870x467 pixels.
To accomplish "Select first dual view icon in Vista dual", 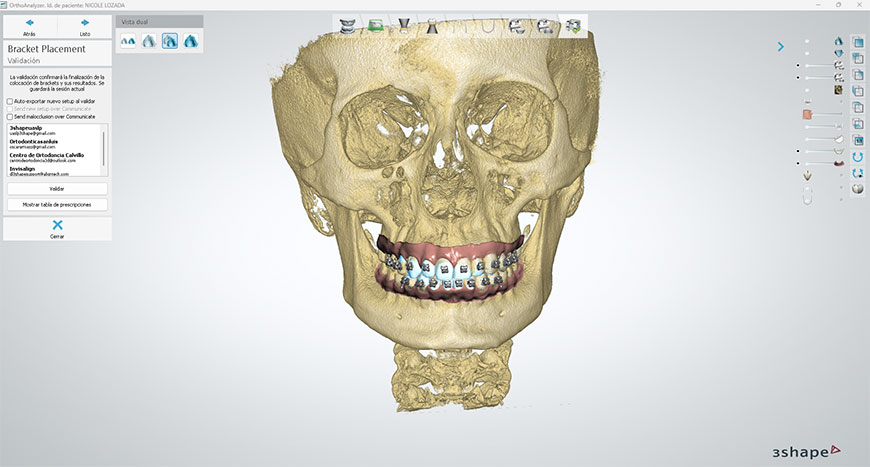I will [128, 41].
